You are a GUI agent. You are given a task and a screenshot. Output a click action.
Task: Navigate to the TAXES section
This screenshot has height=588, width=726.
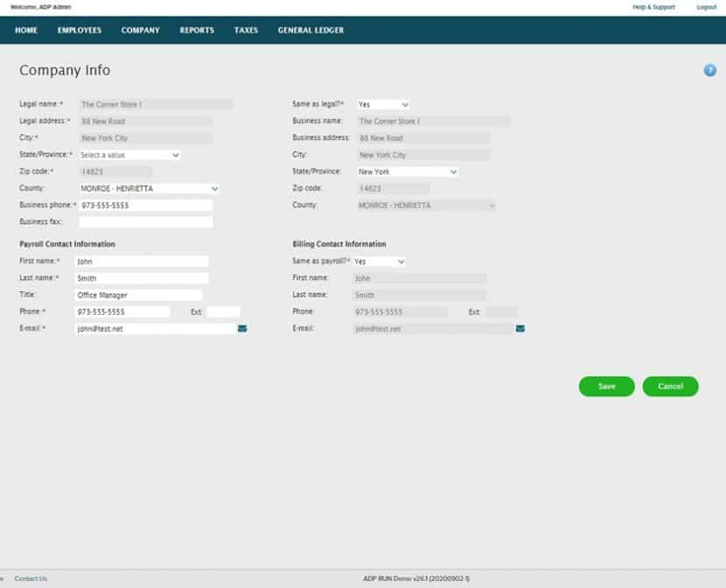246,30
